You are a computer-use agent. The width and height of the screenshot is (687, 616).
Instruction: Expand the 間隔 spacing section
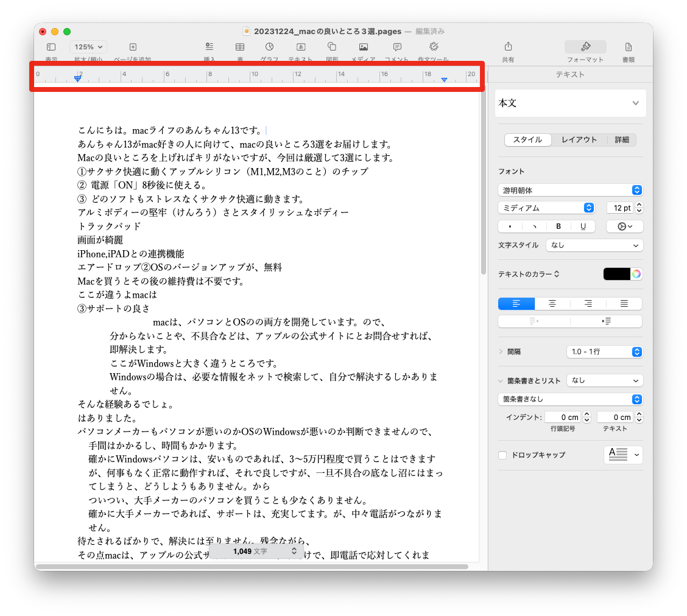click(501, 352)
